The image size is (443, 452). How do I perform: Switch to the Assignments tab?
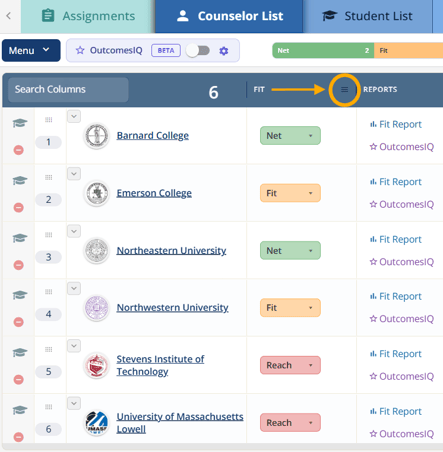[x=88, y=16]
